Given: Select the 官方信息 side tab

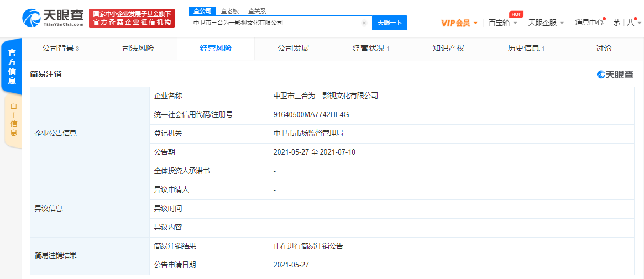Looking at the screenshot, I should (x=12, y=67).
